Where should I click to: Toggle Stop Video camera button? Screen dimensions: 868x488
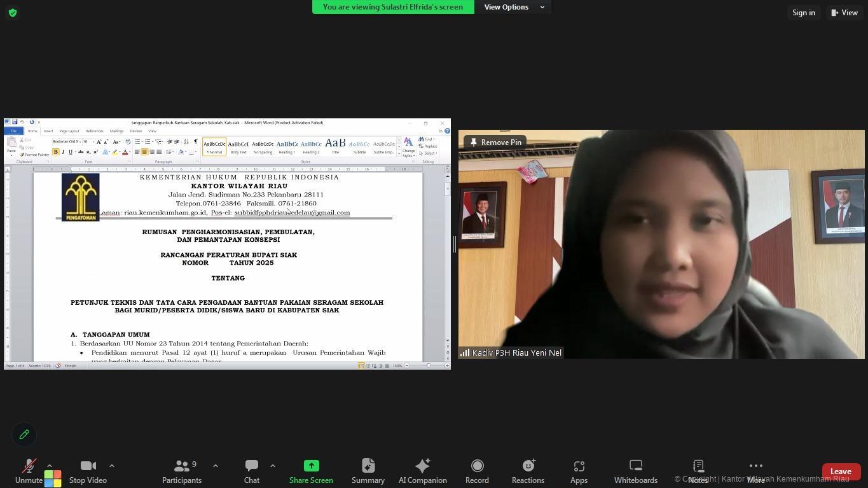click(x=88, y=471)
